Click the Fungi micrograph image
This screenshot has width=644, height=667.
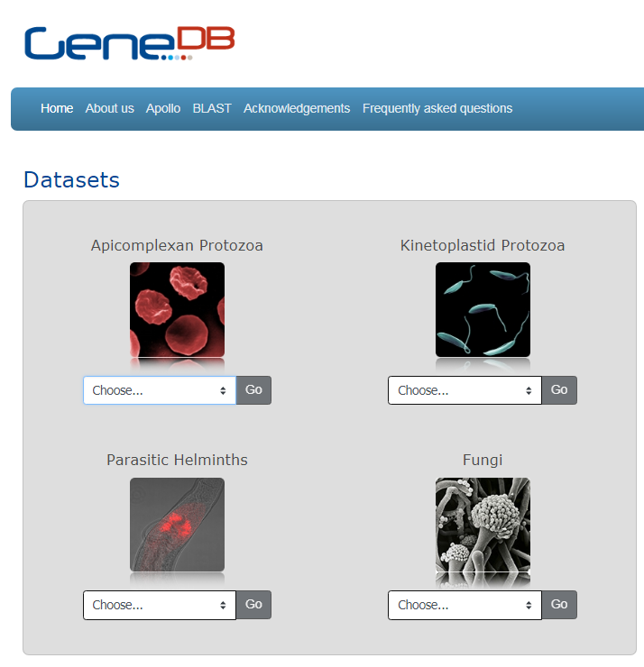483,524
